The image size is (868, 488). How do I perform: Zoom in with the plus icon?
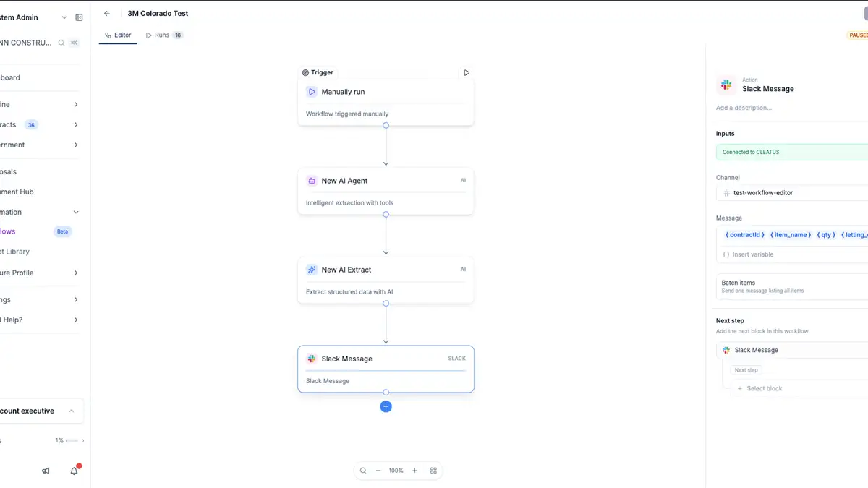tap(414, 471)
